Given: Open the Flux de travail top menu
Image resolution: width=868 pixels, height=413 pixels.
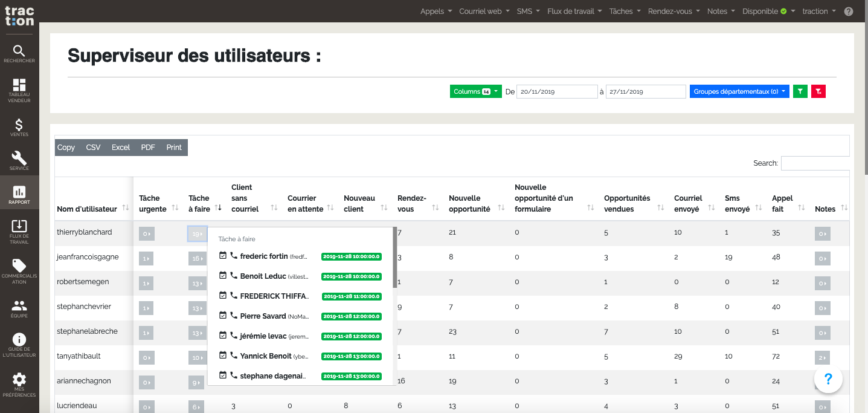Looking at the screenshot, I should coord(575,11).
